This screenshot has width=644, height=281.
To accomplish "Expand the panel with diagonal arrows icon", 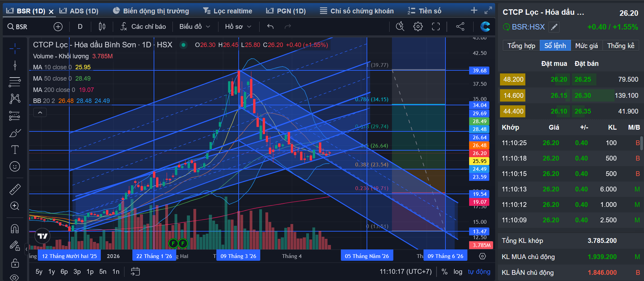I will point(488,11).
